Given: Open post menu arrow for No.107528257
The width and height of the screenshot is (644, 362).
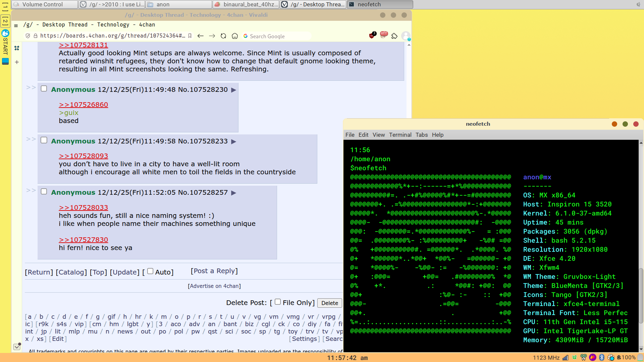Looking at the screenshot, I should (234, 193).
